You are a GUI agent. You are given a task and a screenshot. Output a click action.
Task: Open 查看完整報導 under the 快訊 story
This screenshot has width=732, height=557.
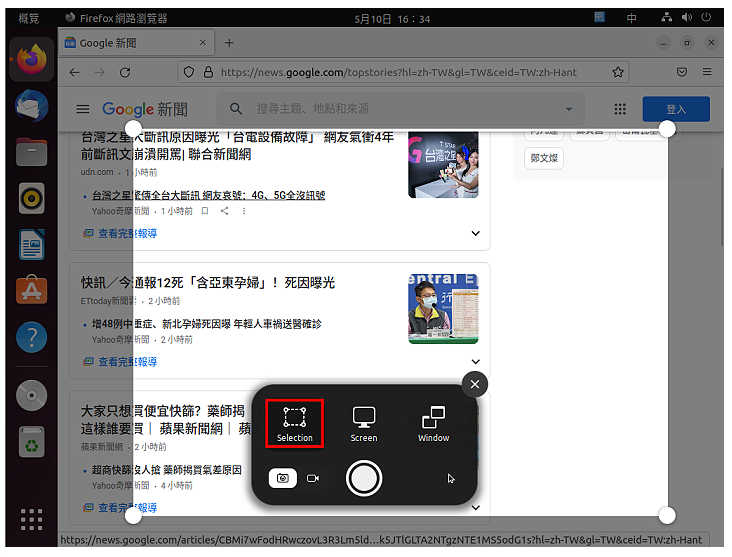[120, 362]
